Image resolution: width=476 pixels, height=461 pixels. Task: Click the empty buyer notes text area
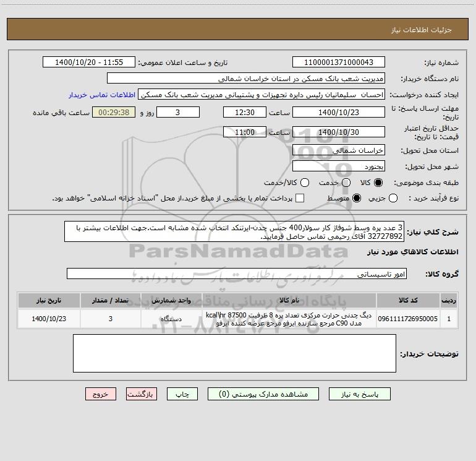(x=234, y=353)
